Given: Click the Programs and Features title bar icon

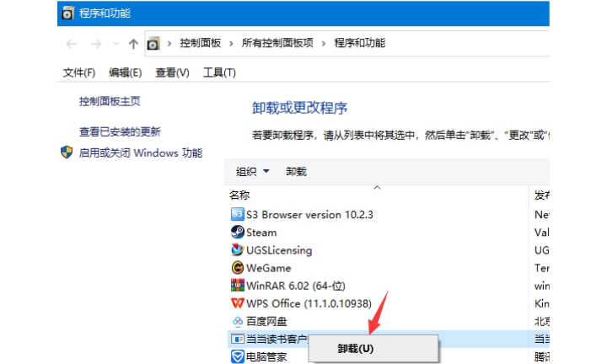Looking at the screenshot, I should tap(67, 13).
